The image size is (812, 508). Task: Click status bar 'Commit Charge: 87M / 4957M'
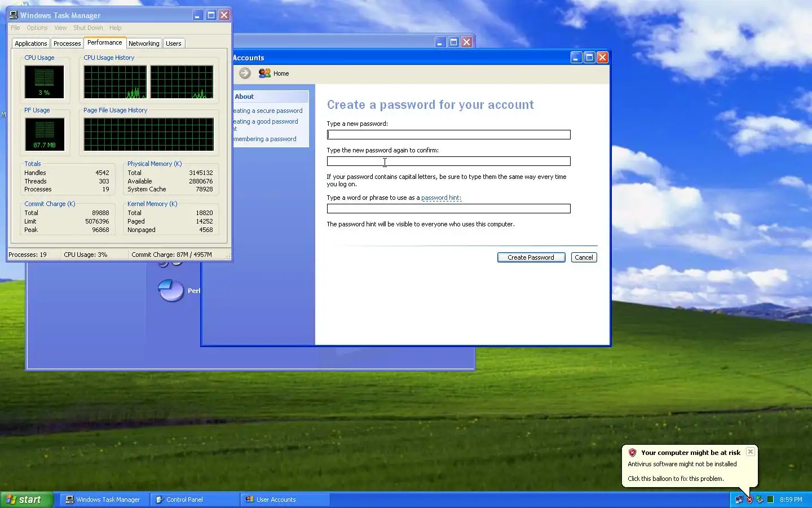point(171,255)
